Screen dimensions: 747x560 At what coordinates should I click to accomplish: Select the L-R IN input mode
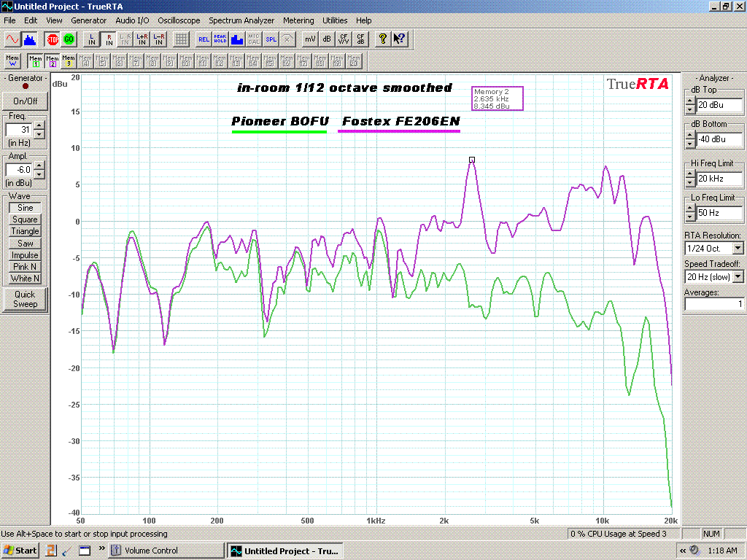coord(158,39)
